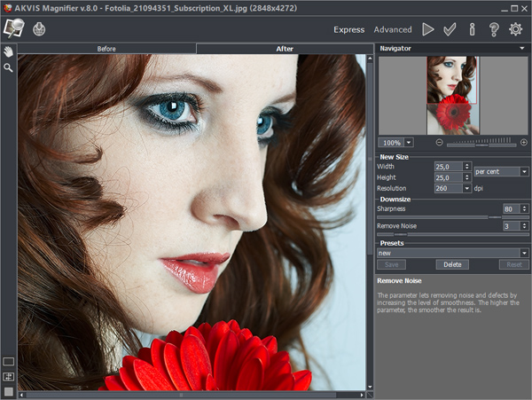Click the Navigator zoom slider
The height and width of the screenshot is (400, 532).
(481, 145)
